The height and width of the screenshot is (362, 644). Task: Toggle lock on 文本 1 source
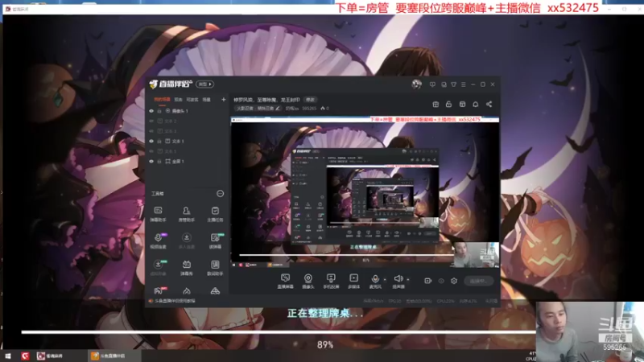click(x=159, y=142)
